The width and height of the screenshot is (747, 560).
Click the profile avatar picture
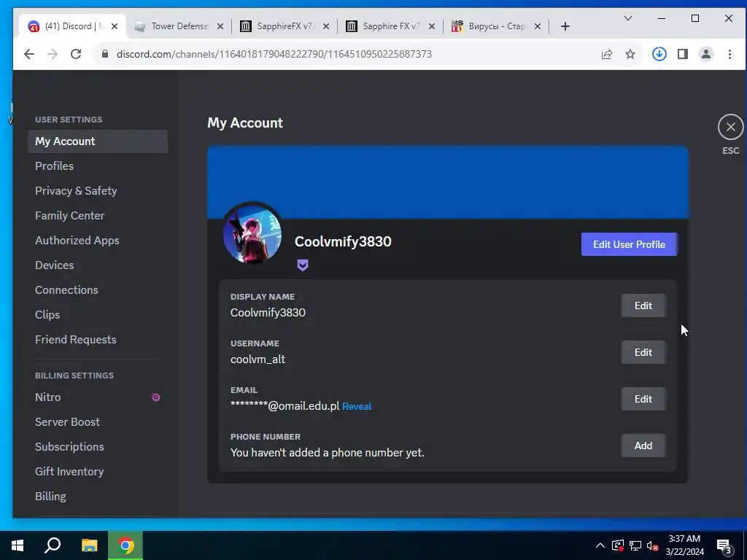click(252, 234)
